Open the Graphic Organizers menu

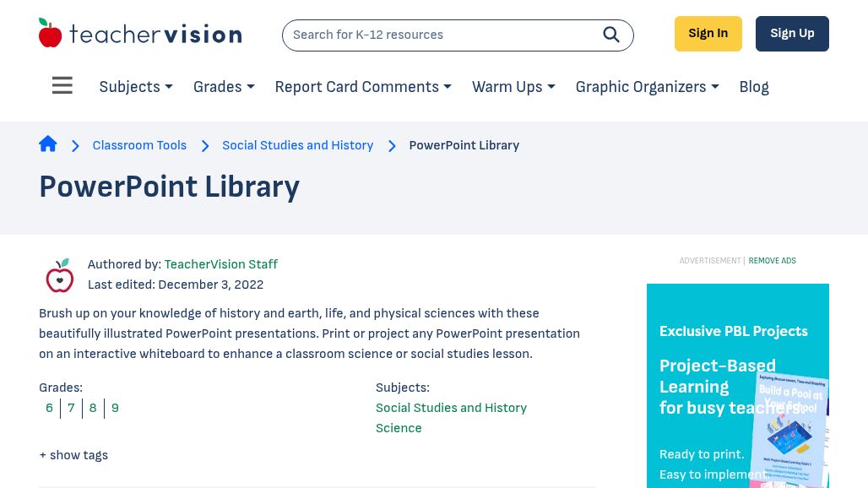(646, 87)
